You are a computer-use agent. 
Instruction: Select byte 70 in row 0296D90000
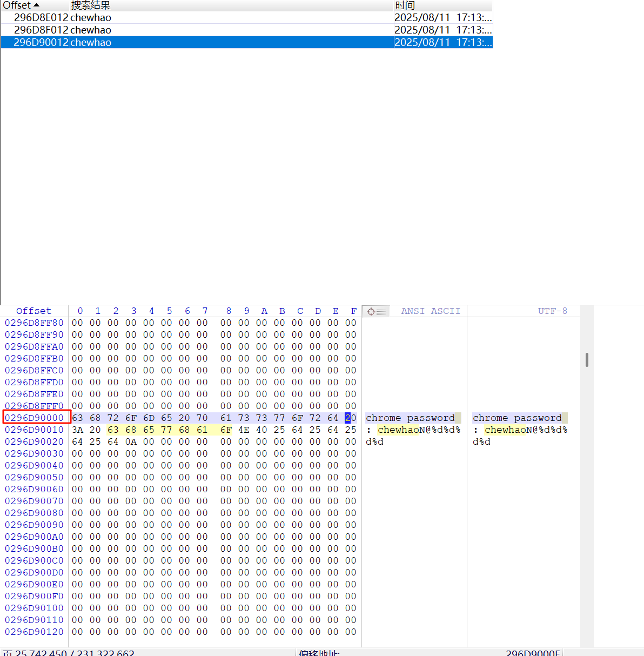pyautogui.click(x=202, y=418)
